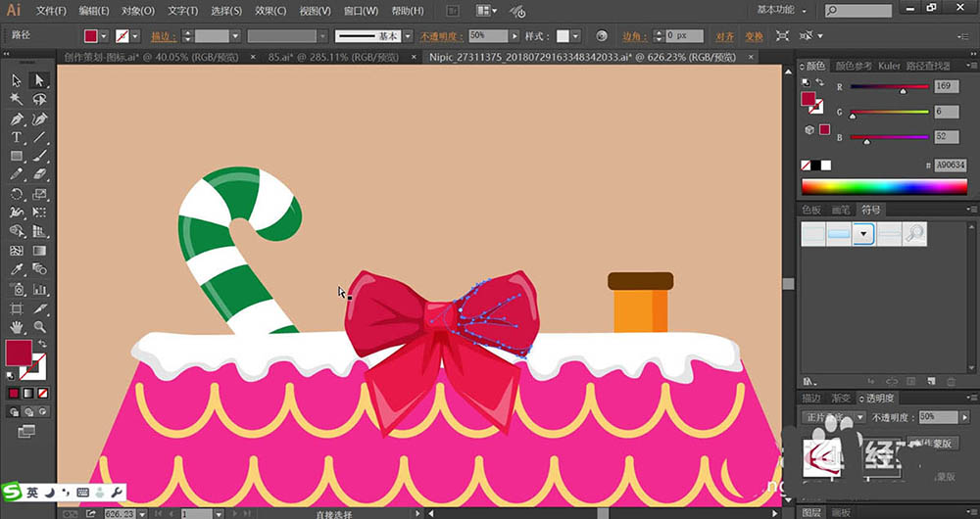This screenshot has height=519, width=980.
Task: Swap fill and stroke arrows in toolbox
Action: coord(42,344)
